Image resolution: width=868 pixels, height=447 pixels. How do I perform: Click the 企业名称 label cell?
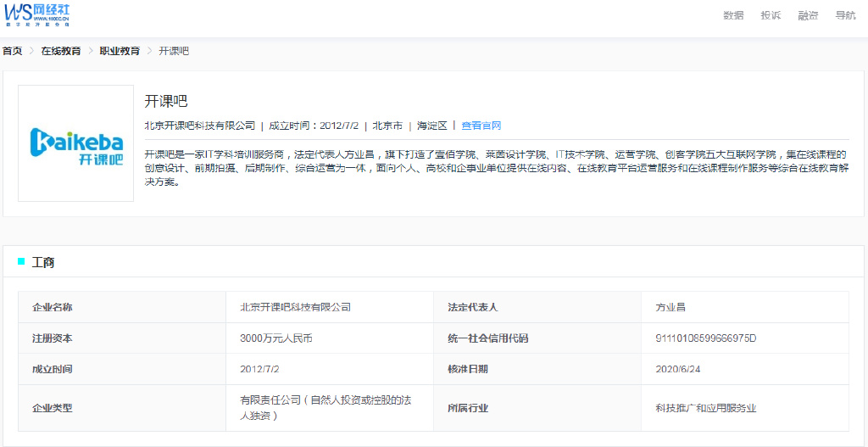(x=122, y=307)
